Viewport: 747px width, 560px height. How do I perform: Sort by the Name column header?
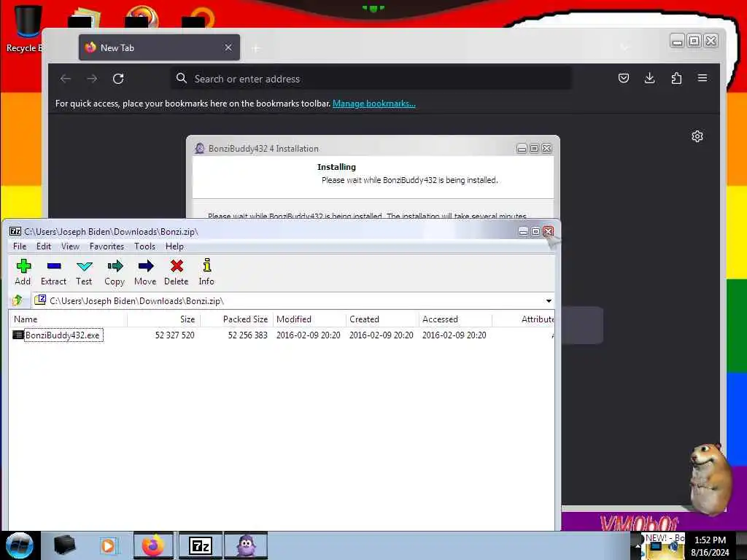68,319
